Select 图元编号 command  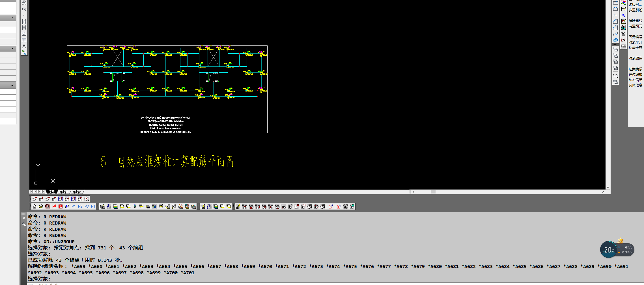pos(635,37)
